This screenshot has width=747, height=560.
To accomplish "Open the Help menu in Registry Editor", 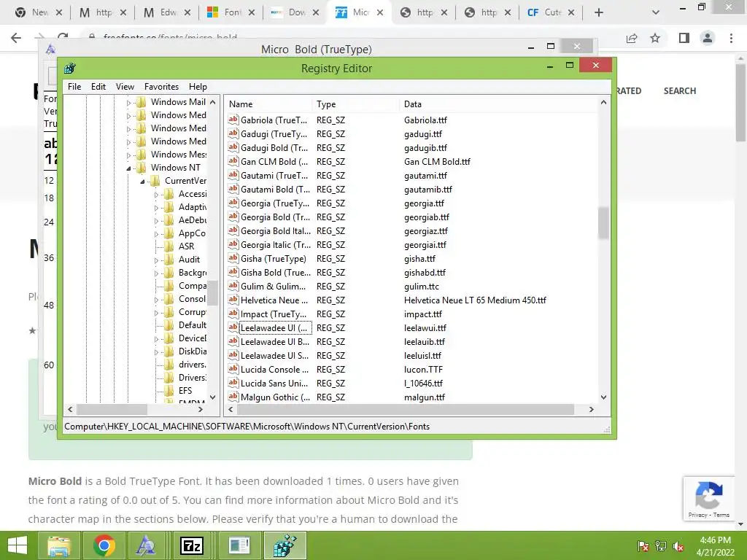I will click(198, 87).
